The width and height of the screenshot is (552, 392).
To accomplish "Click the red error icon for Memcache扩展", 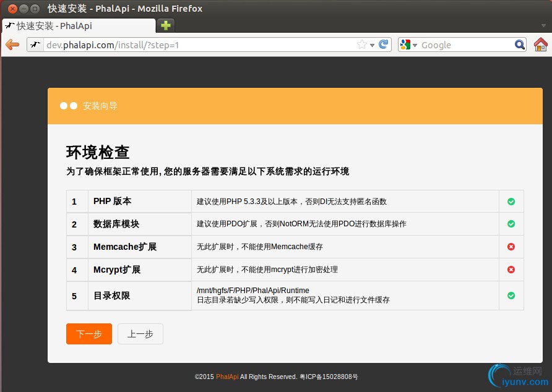I will tap(511, 247).
